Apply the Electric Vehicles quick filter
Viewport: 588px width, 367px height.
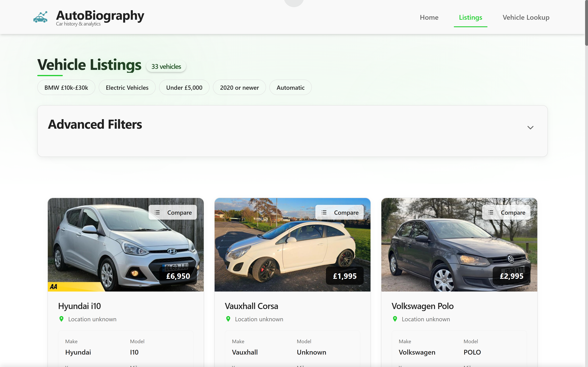coord(127,88)
